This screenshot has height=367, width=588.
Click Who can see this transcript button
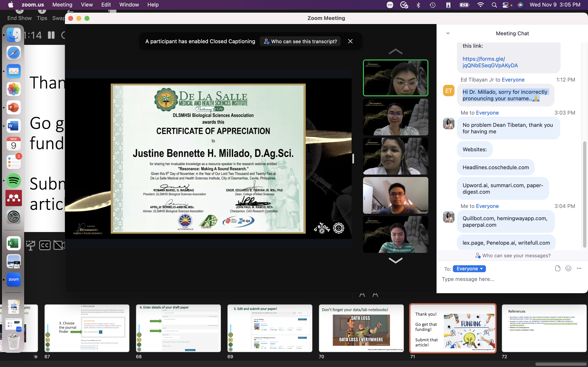[300, 42]
